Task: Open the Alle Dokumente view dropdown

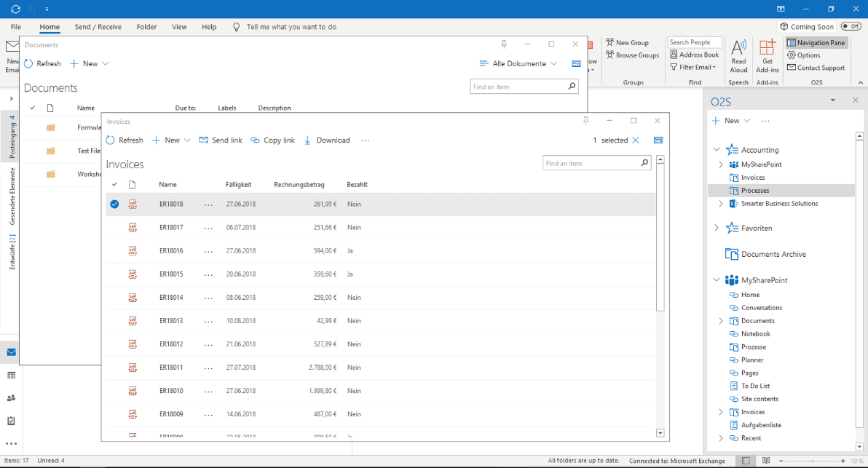Action: tap(518, 63)
